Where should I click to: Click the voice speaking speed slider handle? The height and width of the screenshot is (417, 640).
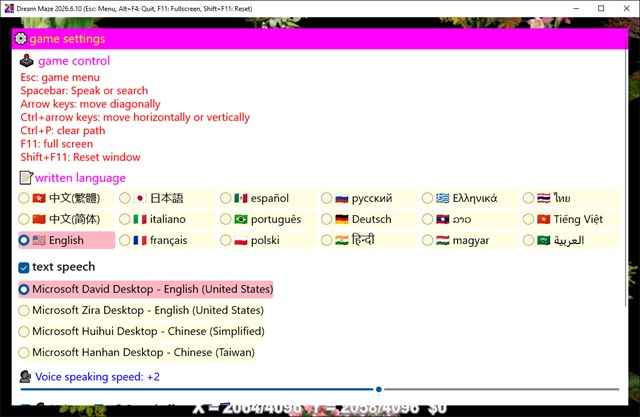coord(379,389)
